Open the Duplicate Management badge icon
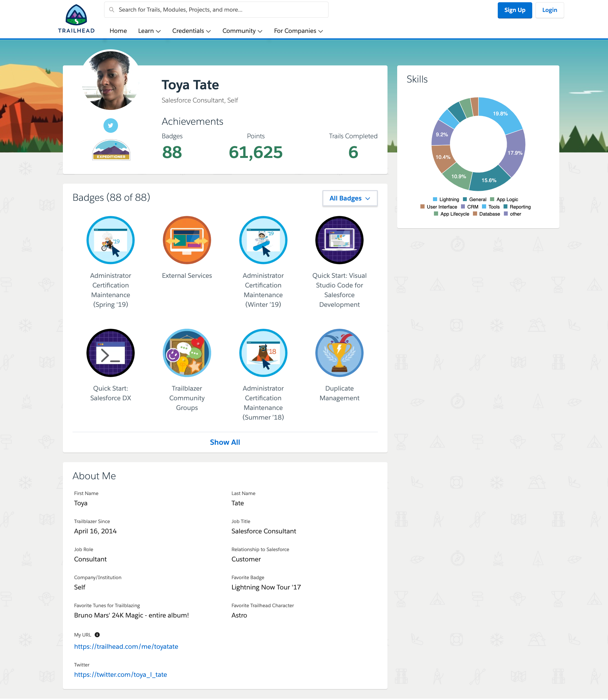This screenshot has width=608, height=700. [x=339, y=353]
